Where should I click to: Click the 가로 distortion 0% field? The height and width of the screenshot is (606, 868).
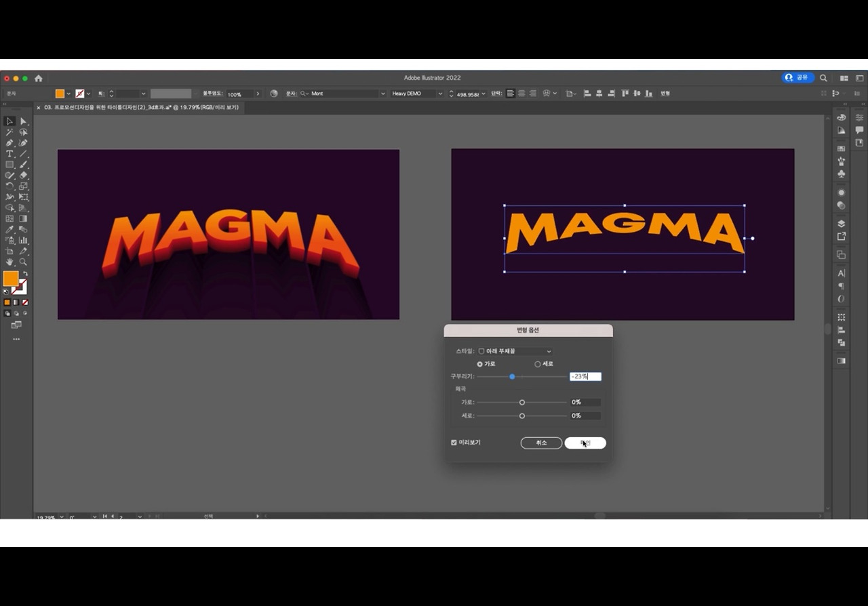pos(585,402)
